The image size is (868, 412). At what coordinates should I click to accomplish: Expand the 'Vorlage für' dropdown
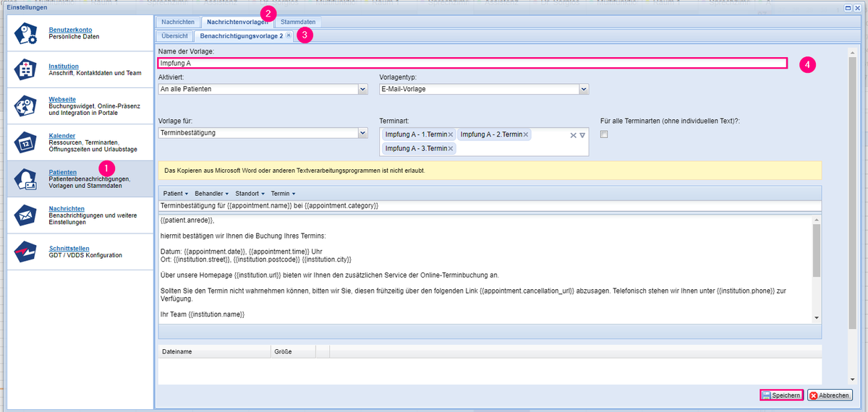click(363, 133)
